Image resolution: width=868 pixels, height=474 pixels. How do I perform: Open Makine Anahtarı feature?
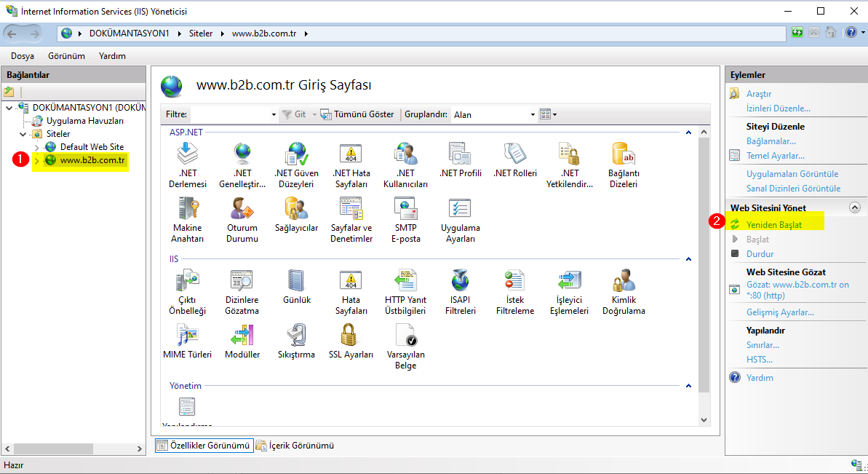click(x=187, y=220)
